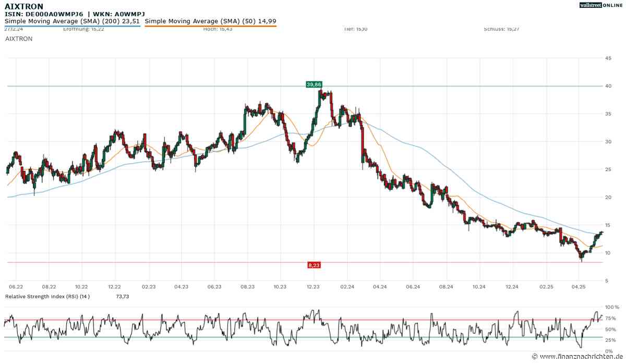Click the 50 % RSI axis label

(610, 330)
